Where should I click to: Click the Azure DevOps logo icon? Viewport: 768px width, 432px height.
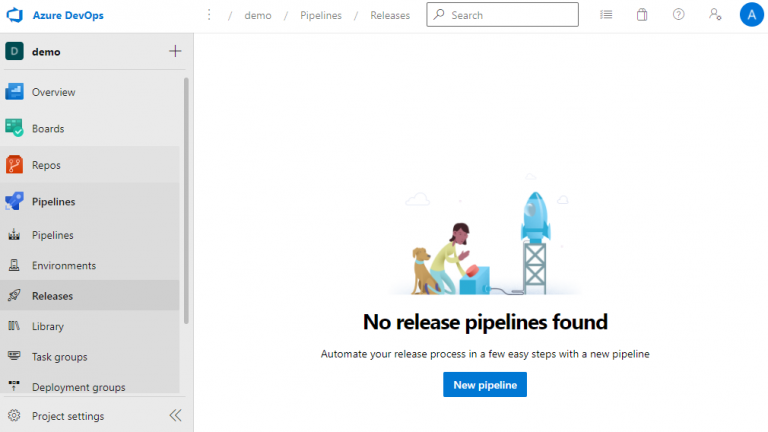pos(15,15)
